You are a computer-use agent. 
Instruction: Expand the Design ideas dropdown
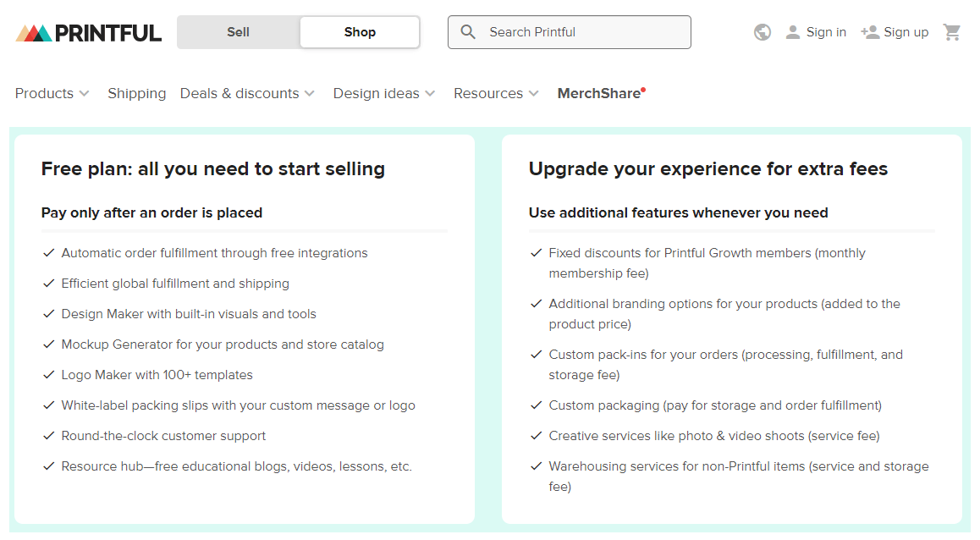pyautogui.click(x=384, y=93)
